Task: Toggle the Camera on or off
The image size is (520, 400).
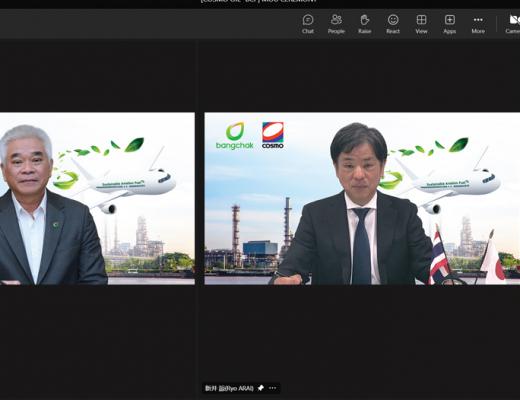Action: pos(513,24)
